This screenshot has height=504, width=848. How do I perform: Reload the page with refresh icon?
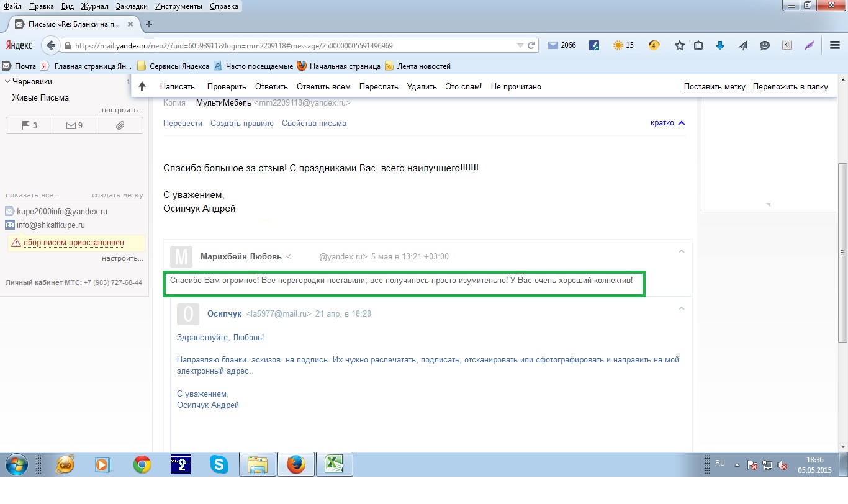pos(531,45)
